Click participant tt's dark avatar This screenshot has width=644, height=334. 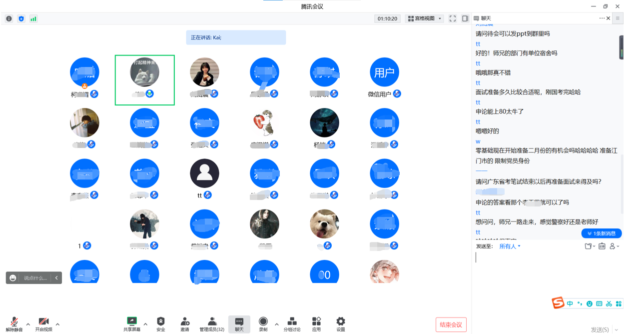[204, 173]
